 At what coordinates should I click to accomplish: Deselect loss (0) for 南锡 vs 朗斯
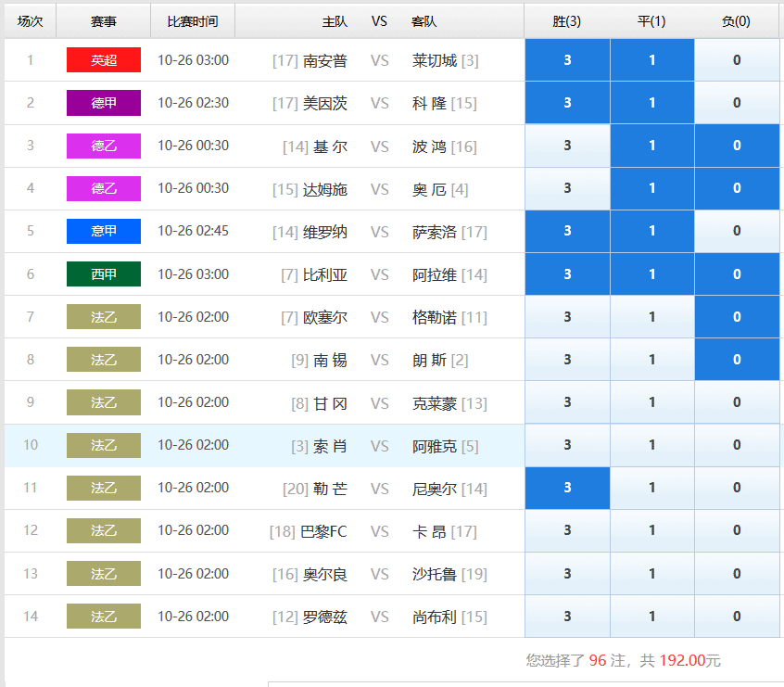737,360
